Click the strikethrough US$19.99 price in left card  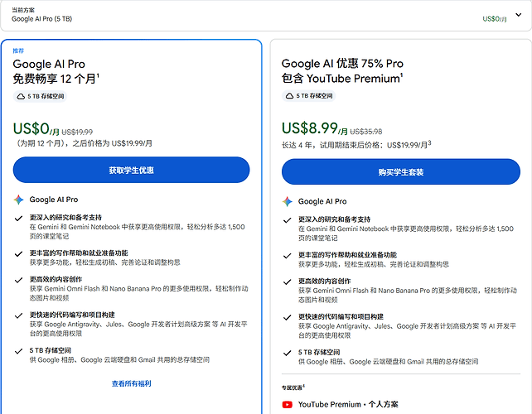(77, 132)
